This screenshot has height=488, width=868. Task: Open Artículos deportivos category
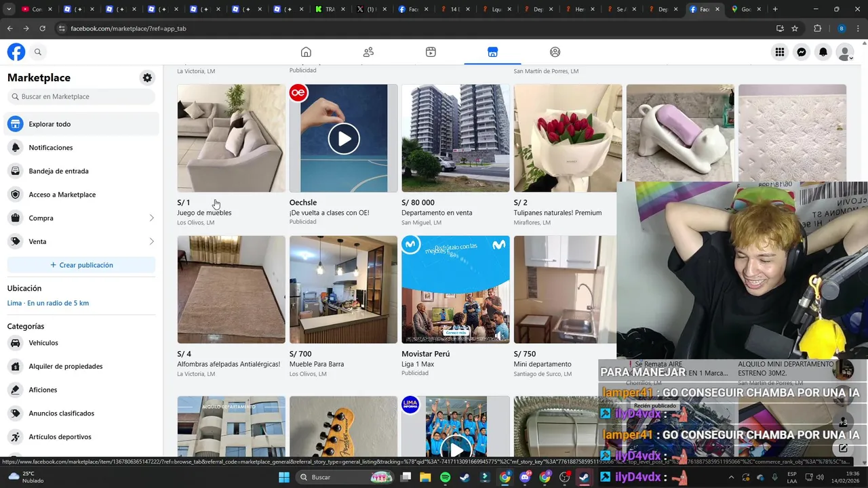point(83,437)
